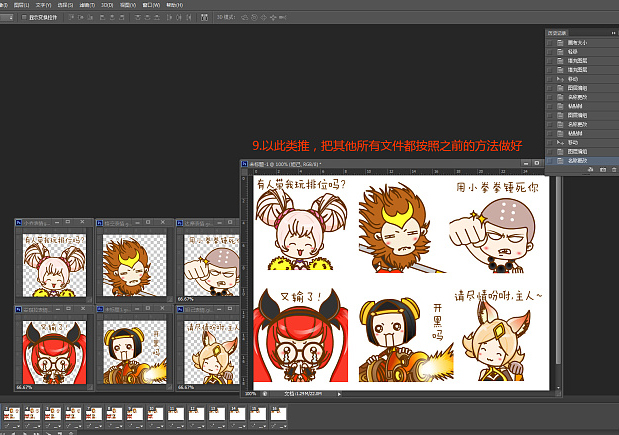Click the status bar preview icon beside 100%
This screenshot has width=619, height=435.
pyautogui.click(x=265, y=394)
